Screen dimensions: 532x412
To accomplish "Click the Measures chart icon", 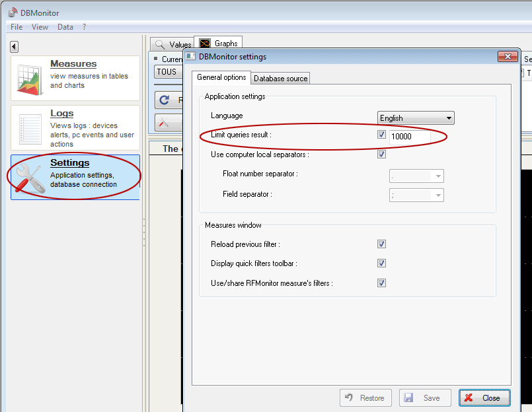I will click(30, 79).
